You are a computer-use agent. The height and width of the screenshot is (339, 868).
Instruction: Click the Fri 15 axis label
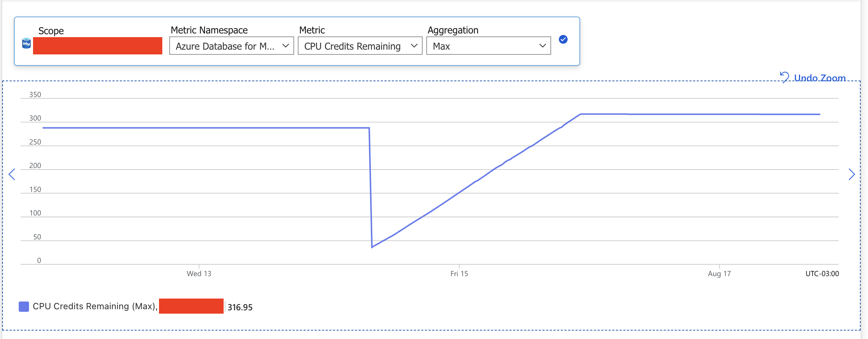click(x=459, y=274)
